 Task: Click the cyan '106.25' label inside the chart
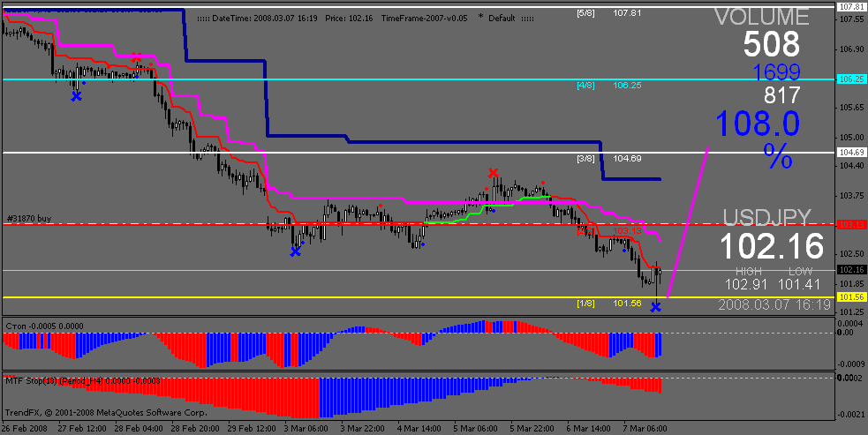click(x=627, y=86)
